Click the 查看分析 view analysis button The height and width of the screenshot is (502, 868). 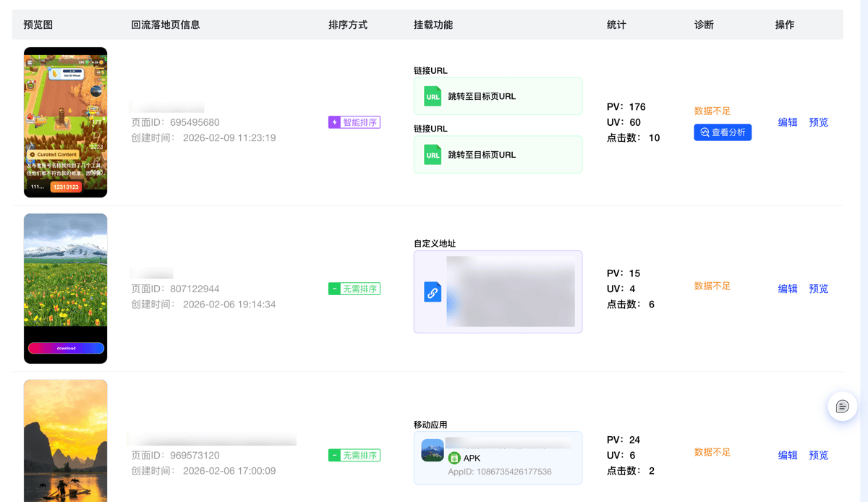click(723, 132)
